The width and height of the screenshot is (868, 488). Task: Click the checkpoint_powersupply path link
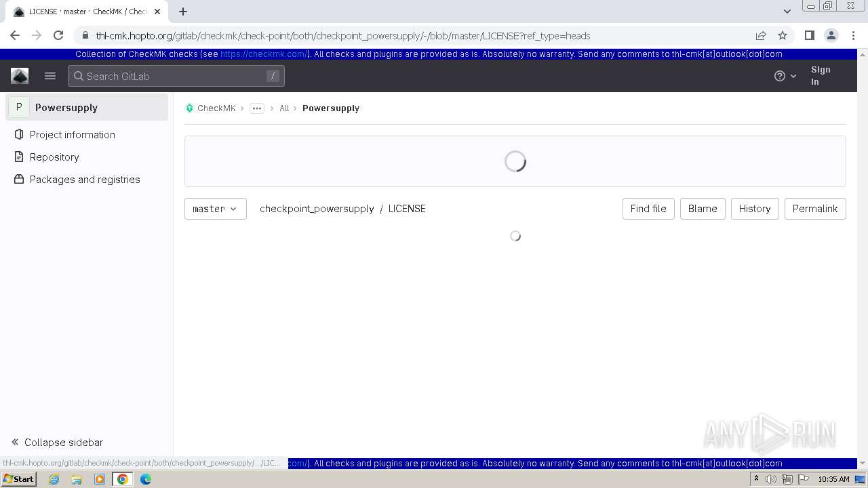point(317,209)
